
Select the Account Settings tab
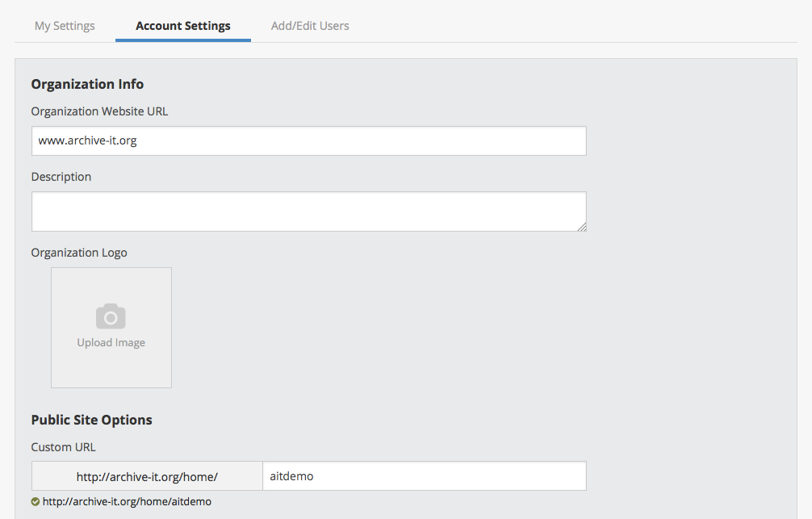(x=183, y=26)
